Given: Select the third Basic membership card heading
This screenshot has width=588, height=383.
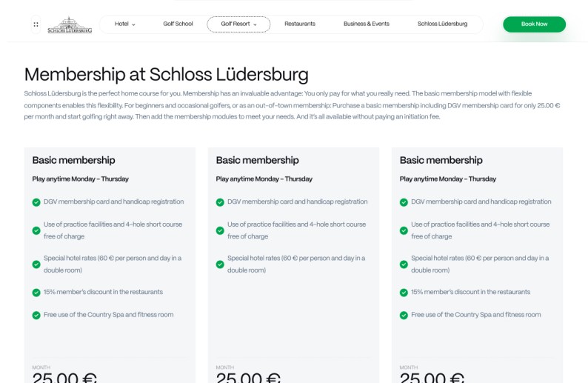Looking at the screenshot, I should point(441,160).
